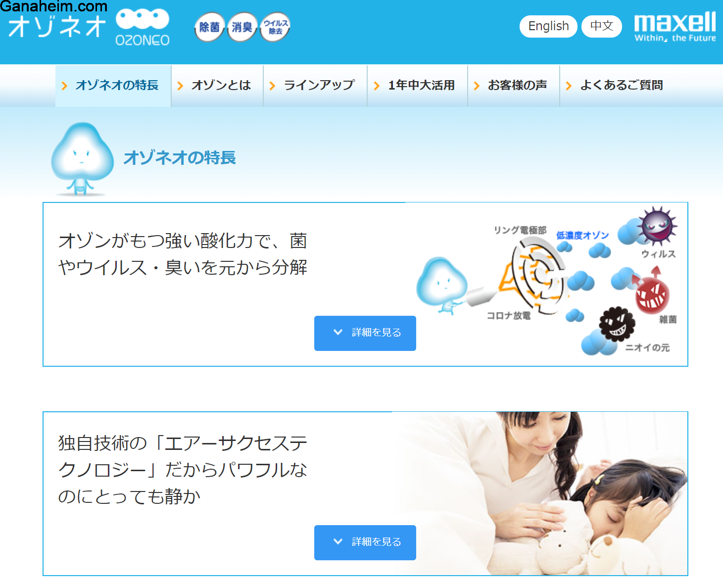Switch language to English
The width and height of the screenshot is (723, 588).
[x=548, y=26]
